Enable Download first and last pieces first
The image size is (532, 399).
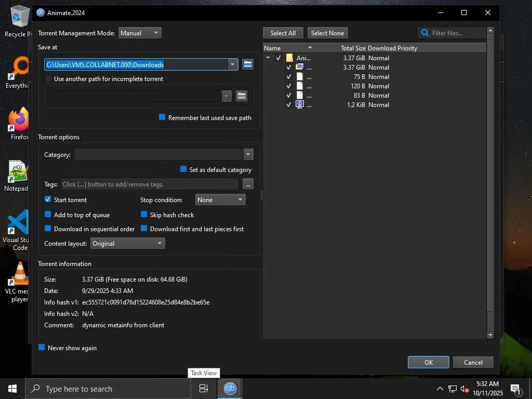(x=144, y=229)
